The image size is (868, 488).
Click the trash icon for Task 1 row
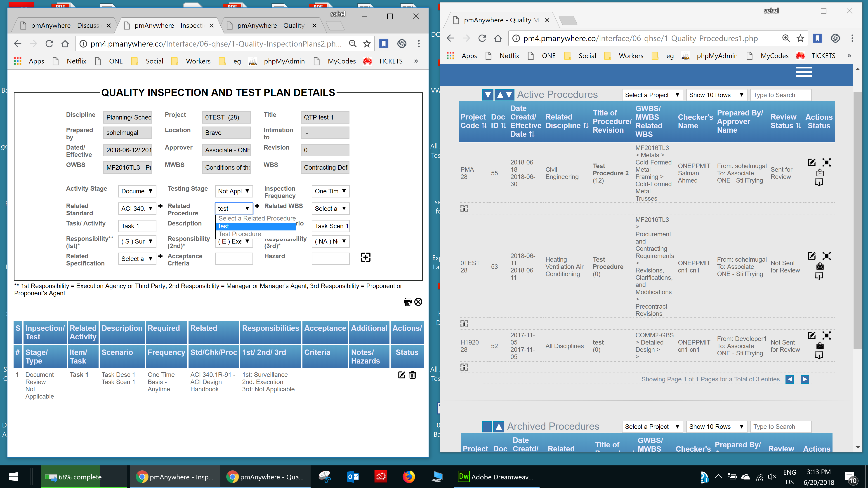[413, 375]
